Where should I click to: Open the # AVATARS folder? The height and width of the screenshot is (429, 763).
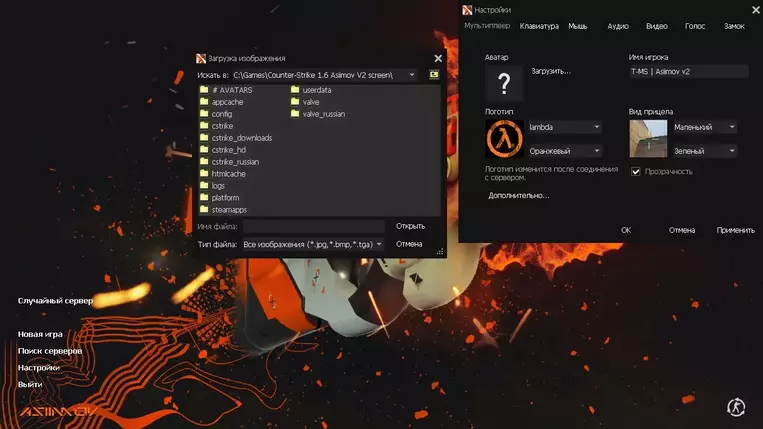226,90
